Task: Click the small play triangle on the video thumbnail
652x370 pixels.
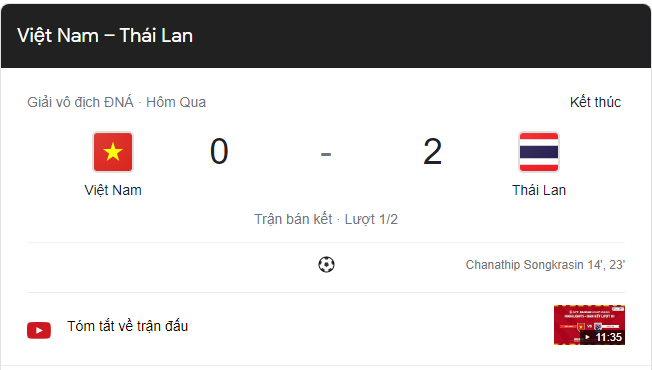Action: click(x=587, y=337)
